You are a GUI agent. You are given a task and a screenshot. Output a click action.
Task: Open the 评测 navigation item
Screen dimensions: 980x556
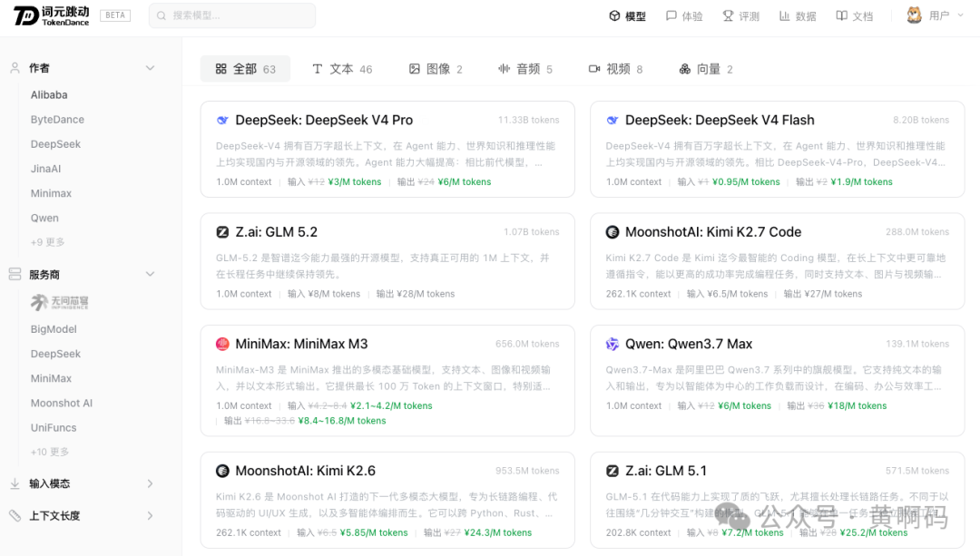point(741,15)
